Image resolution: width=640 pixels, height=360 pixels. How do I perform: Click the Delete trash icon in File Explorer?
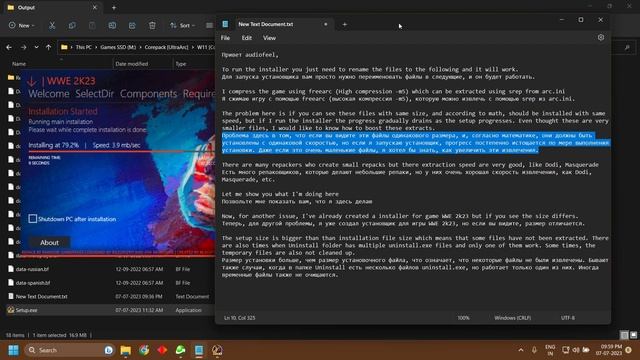(152, 25)
